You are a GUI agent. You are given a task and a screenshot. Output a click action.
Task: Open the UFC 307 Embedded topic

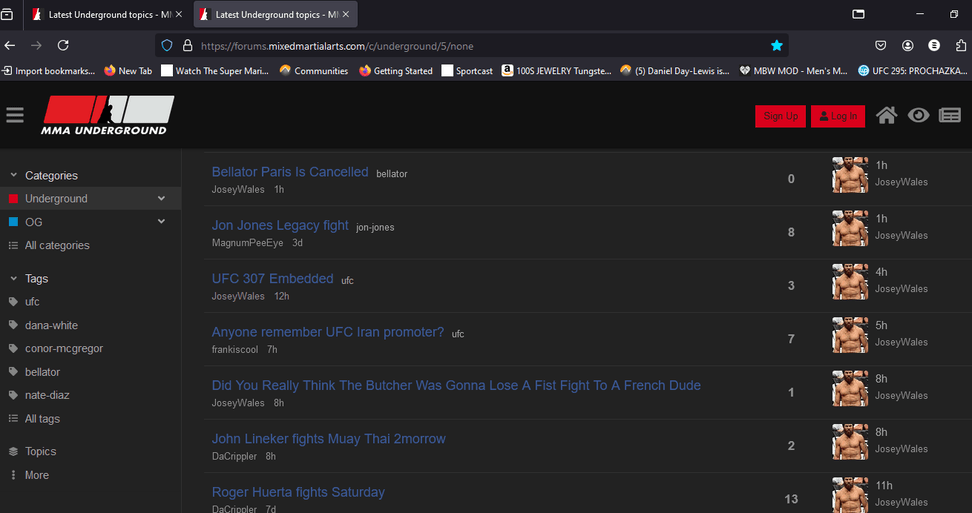[x=273, y=278]
